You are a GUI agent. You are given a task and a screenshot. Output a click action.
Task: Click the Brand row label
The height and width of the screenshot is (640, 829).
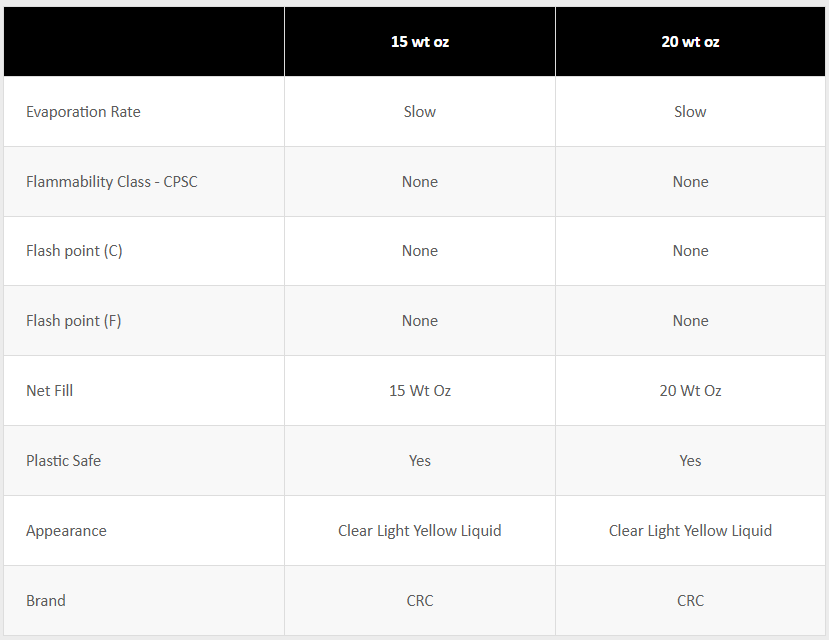(x=46, y=601)
